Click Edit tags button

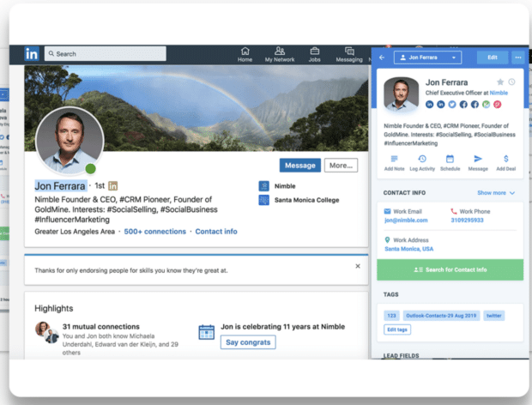[397, 329]
